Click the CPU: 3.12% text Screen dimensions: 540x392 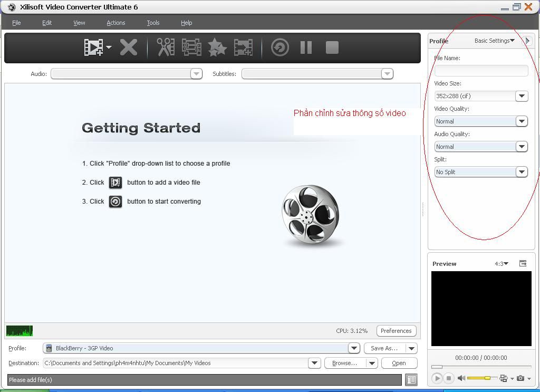pyautogui.click(x=352, y=331)
